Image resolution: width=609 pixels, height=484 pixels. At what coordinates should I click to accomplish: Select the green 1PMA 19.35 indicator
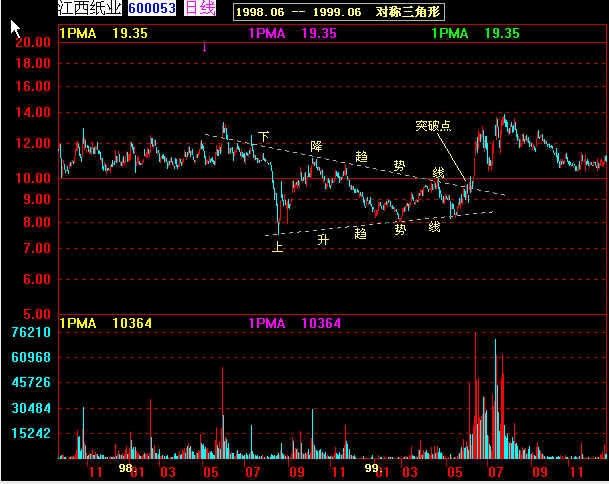coord(475,33)
